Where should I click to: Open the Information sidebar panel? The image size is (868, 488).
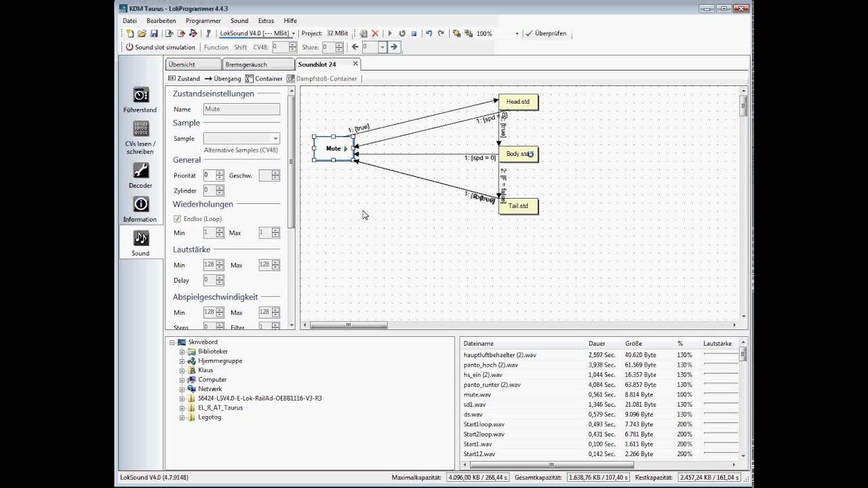coord(140,208)
